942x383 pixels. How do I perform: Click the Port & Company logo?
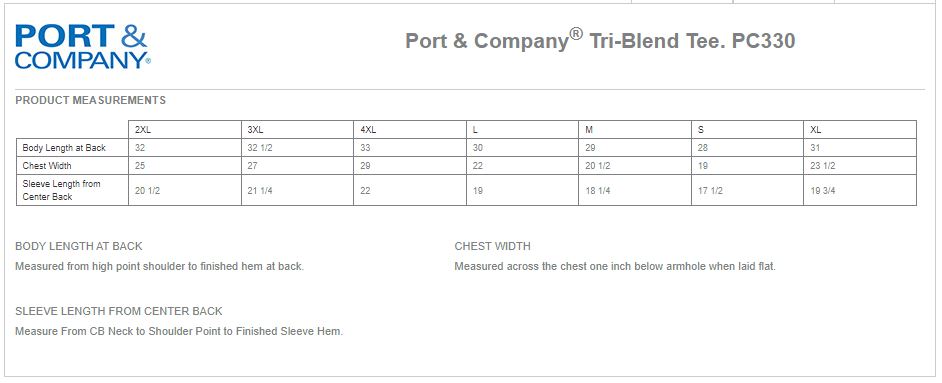tap(82, 46)
